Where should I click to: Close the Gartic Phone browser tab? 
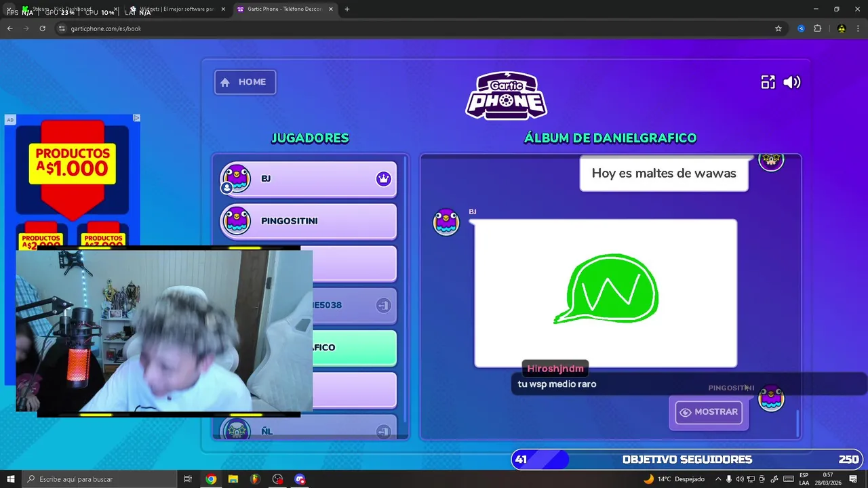coord(331,9)
